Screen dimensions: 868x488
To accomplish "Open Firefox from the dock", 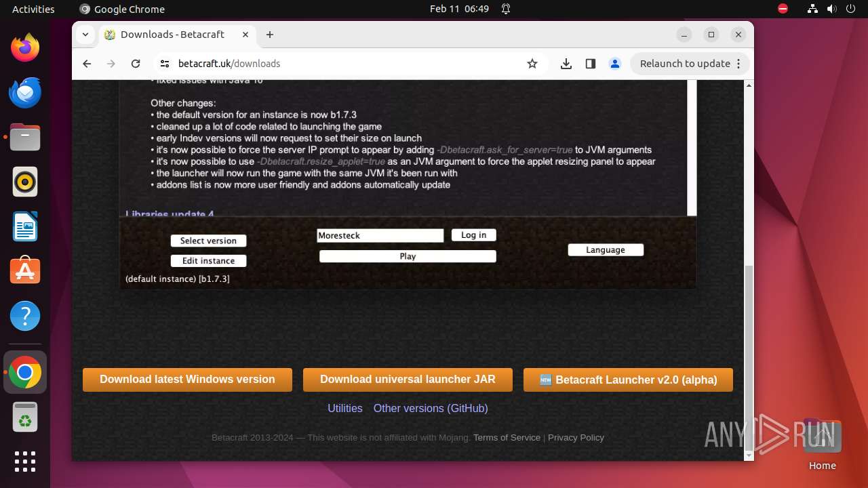I will (25, 47).
